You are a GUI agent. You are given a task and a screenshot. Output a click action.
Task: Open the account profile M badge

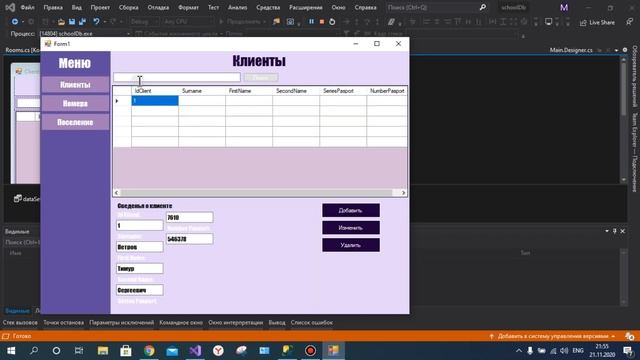click(564, 7)
